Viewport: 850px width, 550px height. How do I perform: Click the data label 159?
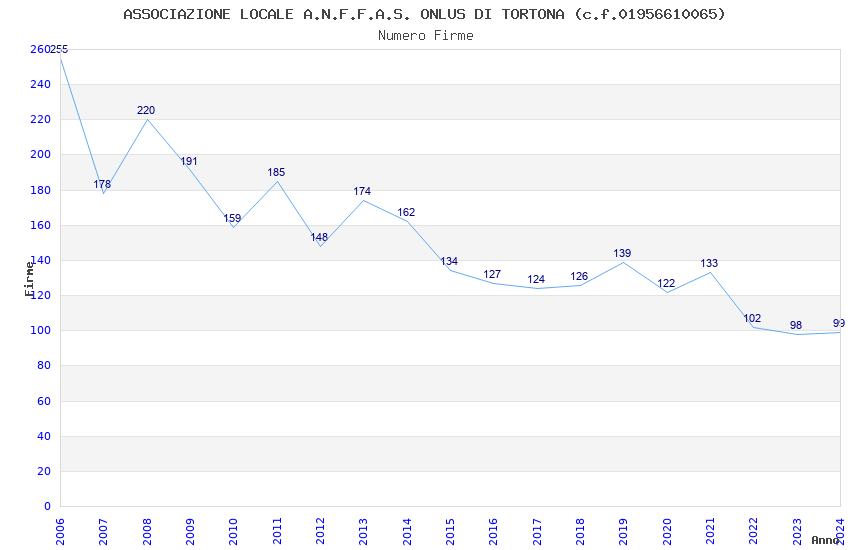point(232,218)
